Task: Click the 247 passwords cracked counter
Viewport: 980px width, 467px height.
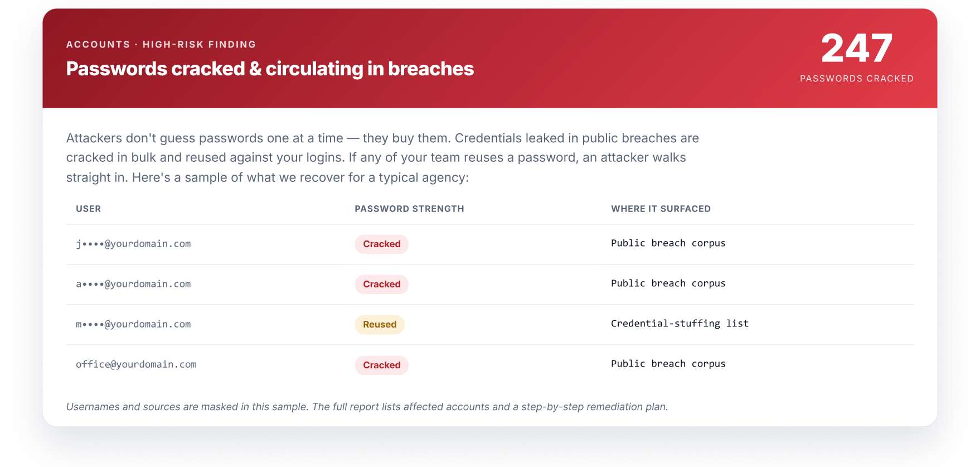Action: pyautogui.click(x=857, y=49)
